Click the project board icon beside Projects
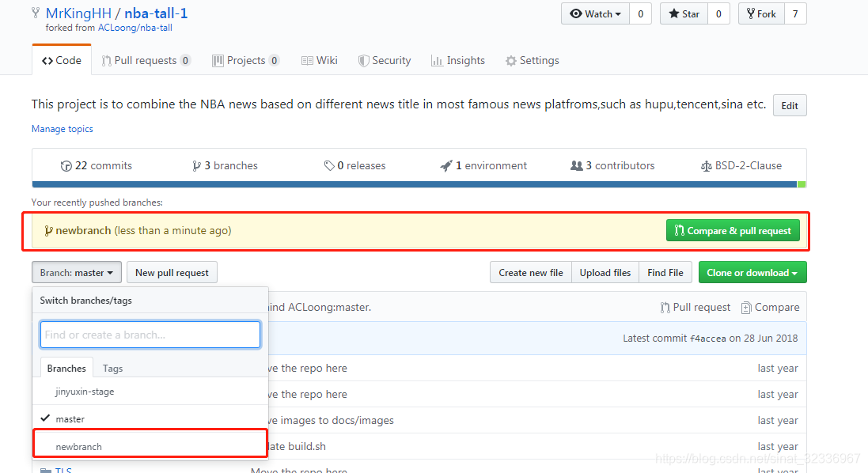This screenshot has height=473, width=868. click(x=218, y=61)
